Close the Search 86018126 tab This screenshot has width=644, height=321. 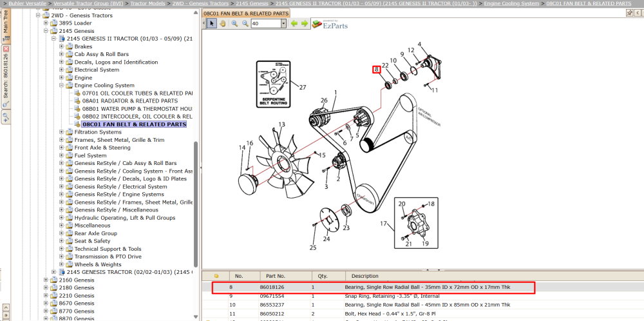pyautogui.click(x=6, y=48)
